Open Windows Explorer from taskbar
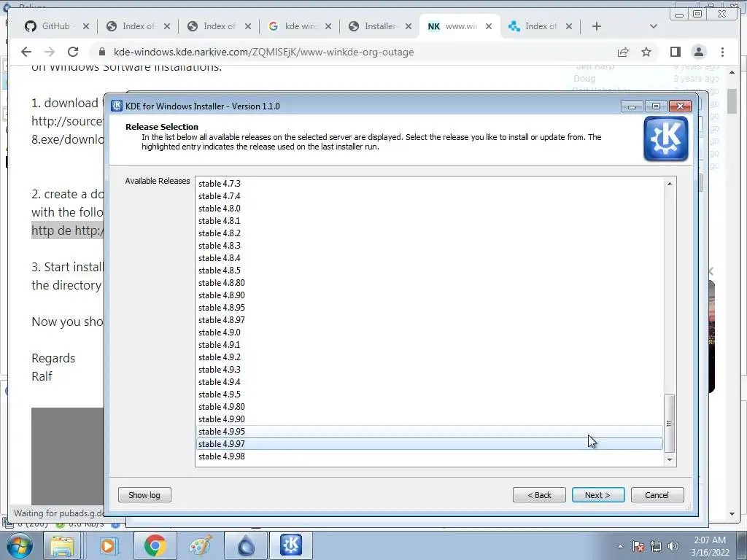This screenshot has width=747, height=560. click(62, 545)
